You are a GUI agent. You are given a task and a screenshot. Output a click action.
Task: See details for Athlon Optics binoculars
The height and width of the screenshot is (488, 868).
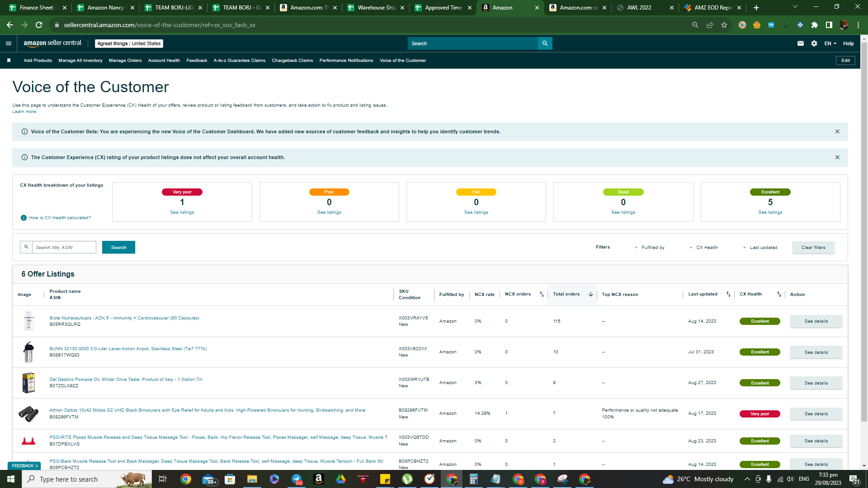816,414
